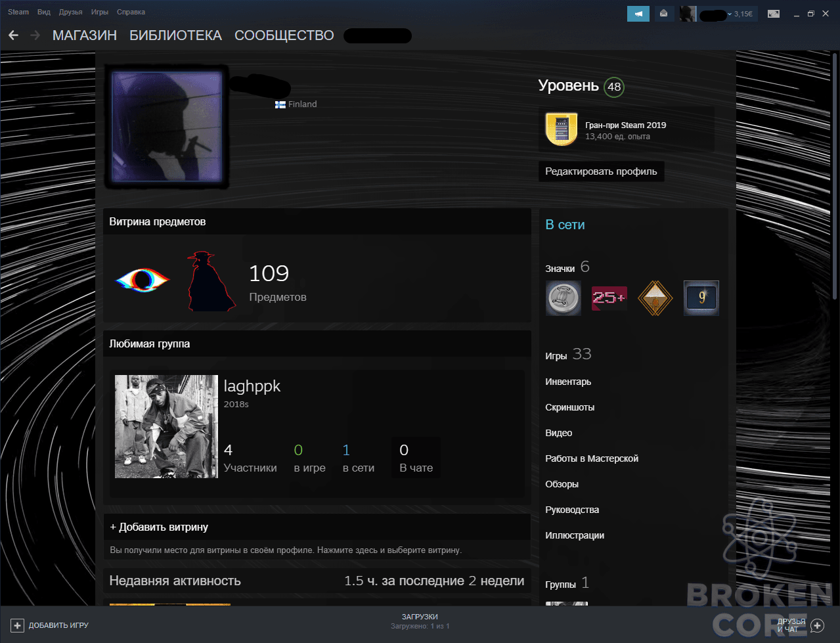The image size is (840, 643).
Task: Open the red-outlined cloaked figure item
Action: click(x=211, y=281)
